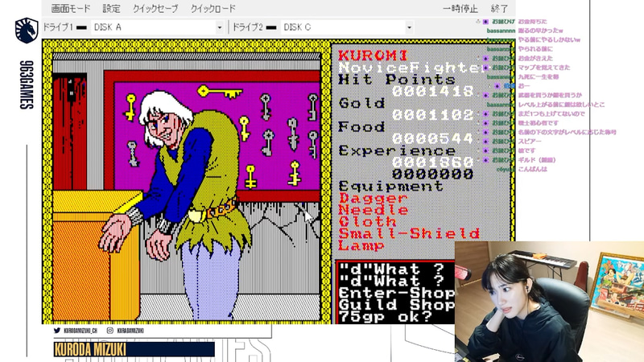Click the 75gp ok? prompt
The height and width of the screenshot is (362, 644).
[x=386, y=317]
